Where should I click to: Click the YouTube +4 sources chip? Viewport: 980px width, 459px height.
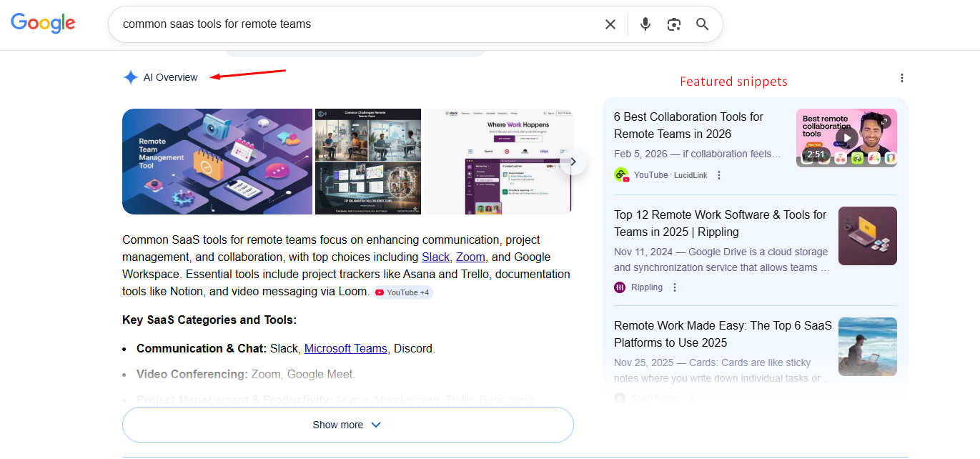point(402,292)
